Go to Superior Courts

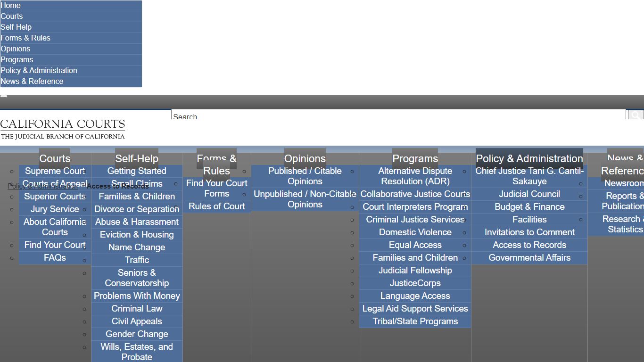55,197
